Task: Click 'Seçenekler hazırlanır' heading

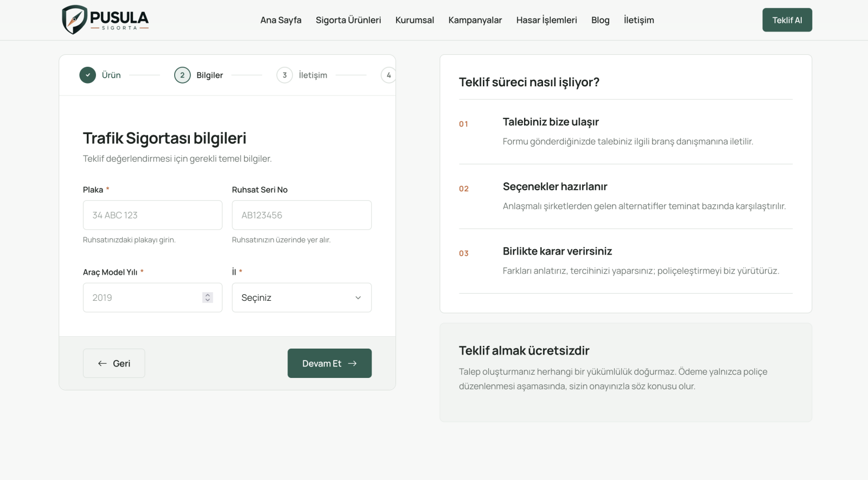Action: coord(555,186)
